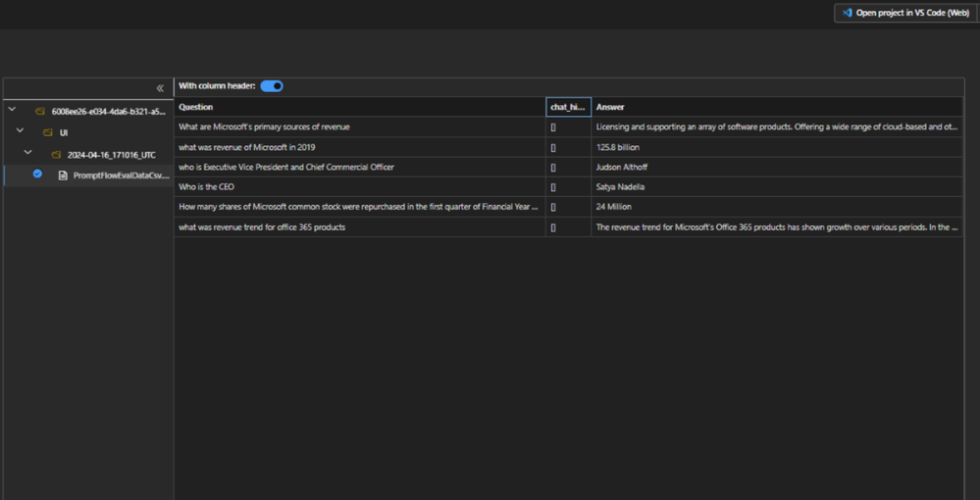The height and width of the screenshot is (500, 980).
Task: Toggle the With column header switch
Action: 272,86
